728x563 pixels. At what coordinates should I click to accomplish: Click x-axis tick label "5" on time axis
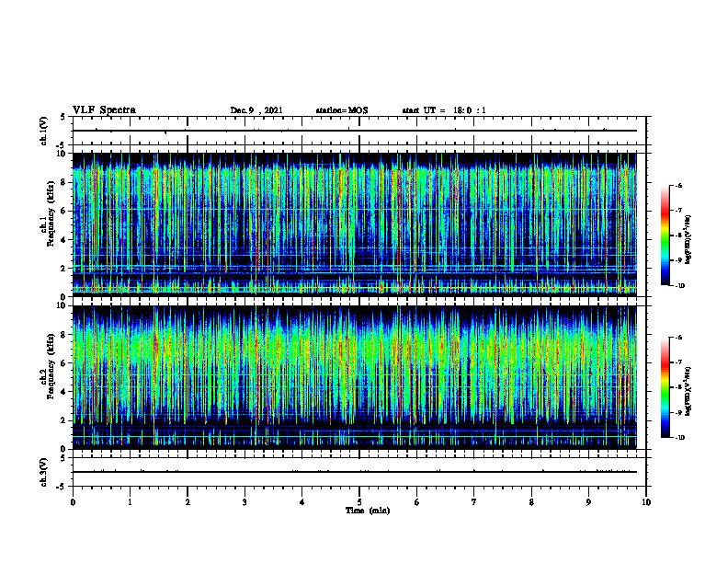(359, 502)
